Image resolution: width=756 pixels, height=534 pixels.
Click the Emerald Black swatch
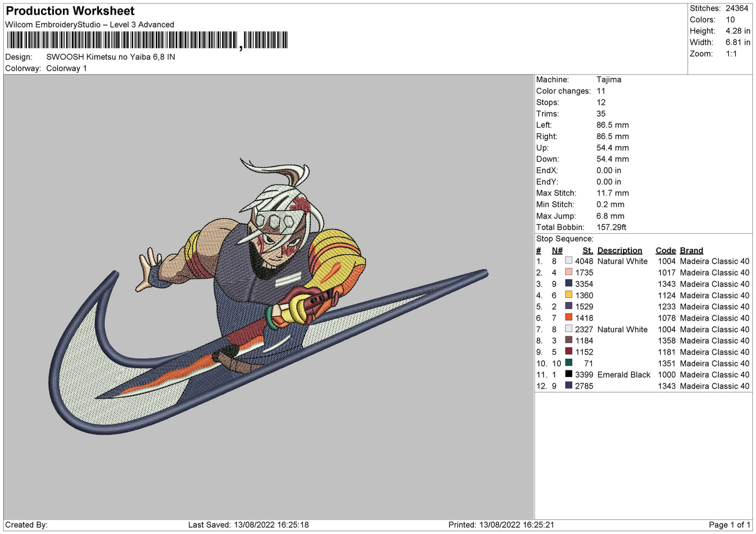click(569, 374)
